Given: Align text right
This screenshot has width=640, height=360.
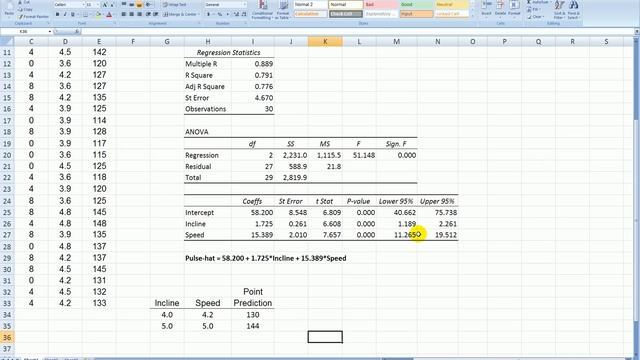Looking at the screenshot, I should coord(139,14).
